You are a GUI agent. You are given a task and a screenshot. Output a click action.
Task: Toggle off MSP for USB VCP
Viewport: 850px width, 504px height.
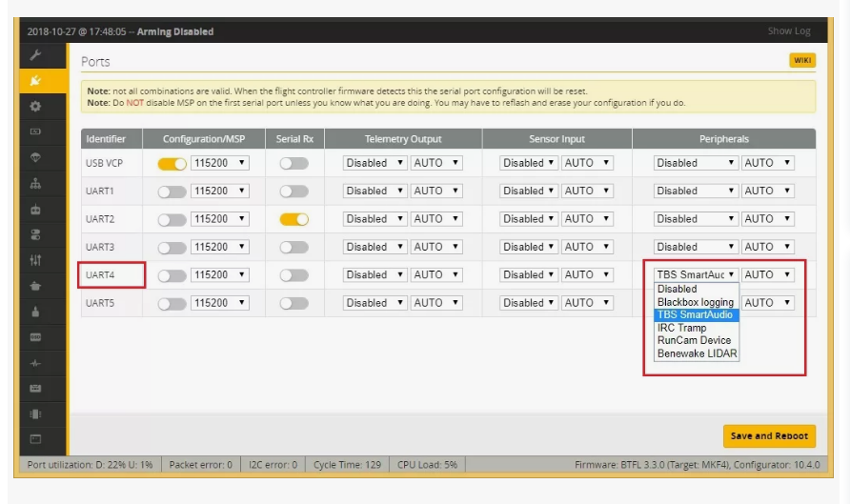click(x=172, y=163)
